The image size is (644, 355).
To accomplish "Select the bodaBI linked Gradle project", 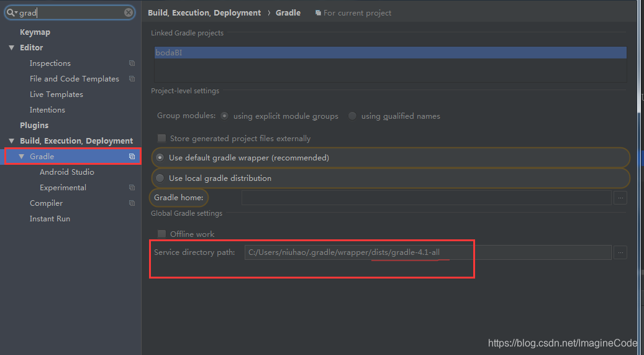I will click(390, 53).
